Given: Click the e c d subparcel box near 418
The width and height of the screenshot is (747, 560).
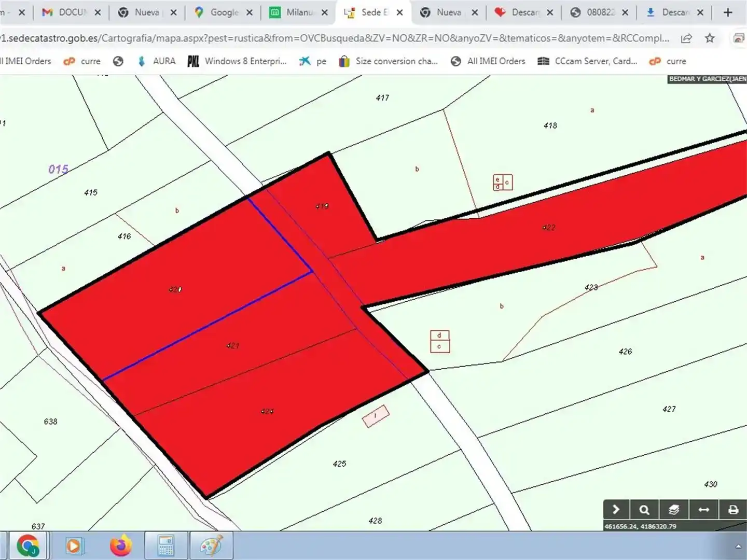Looking at the screenshot, I should tap(503, 183).
